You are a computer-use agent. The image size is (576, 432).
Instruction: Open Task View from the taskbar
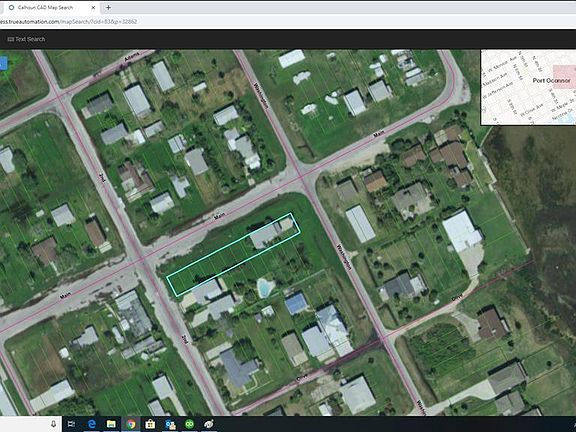(72, 424)
